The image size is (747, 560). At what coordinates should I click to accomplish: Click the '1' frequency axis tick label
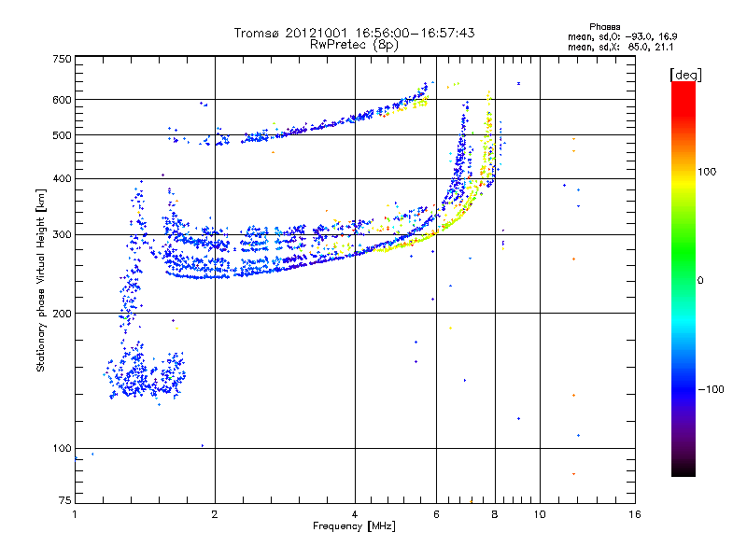click(75, 514)
